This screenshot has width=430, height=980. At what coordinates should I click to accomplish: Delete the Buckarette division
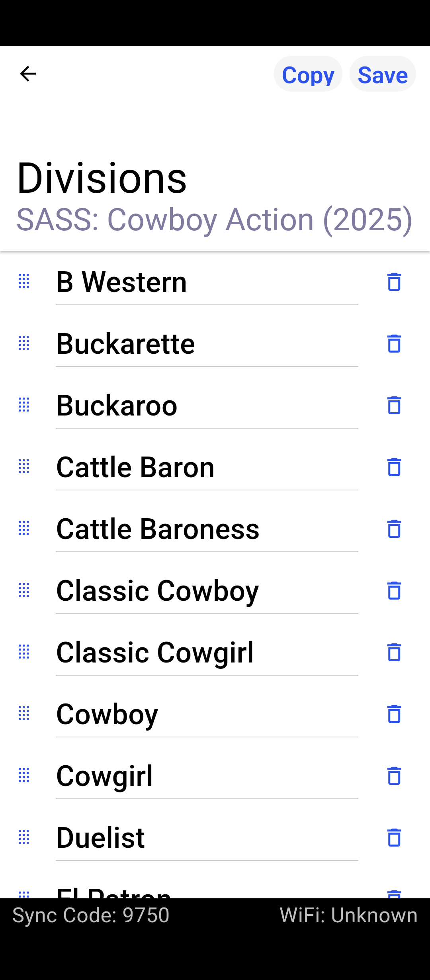pos(394,343)
